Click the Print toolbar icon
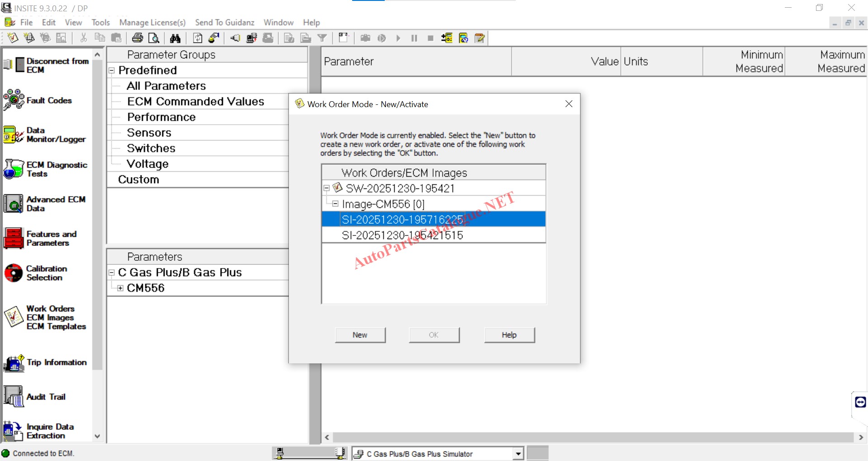 (137, 38)
